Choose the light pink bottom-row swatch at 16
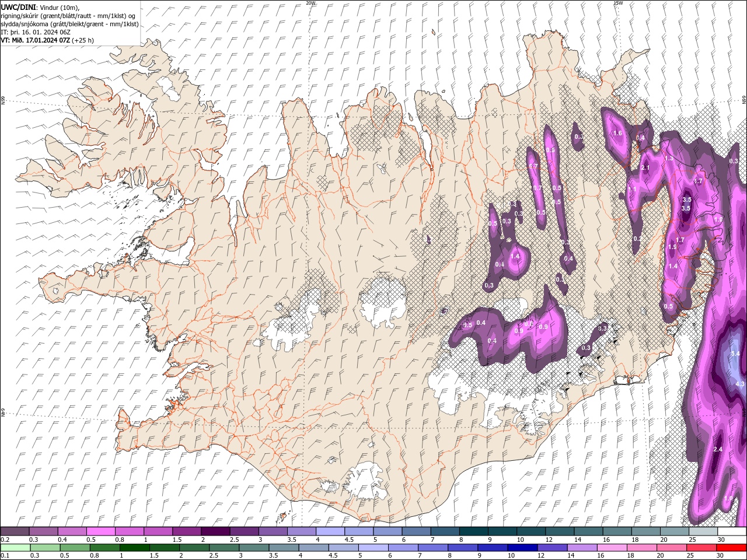The height and width of the screenshot is (560, 747). (x=612, y=548)
